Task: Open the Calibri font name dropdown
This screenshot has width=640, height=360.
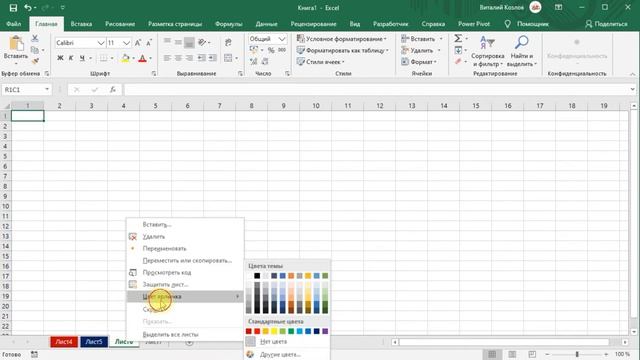Action: 101,43
